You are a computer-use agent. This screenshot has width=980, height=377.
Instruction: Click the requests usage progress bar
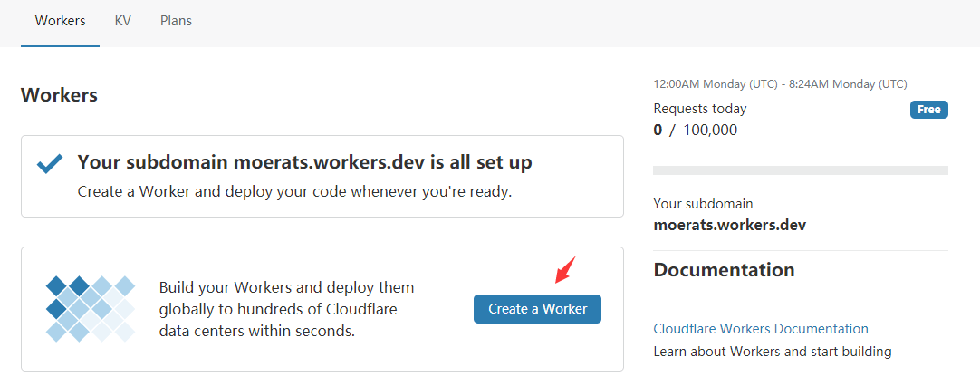coord(800,170)
